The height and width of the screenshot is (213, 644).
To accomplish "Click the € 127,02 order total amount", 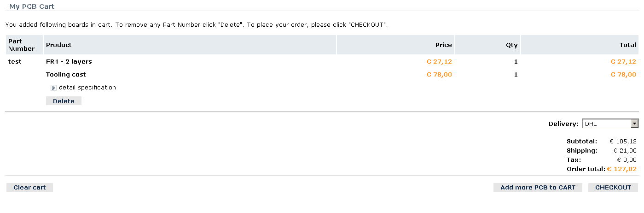I will 621,169.
